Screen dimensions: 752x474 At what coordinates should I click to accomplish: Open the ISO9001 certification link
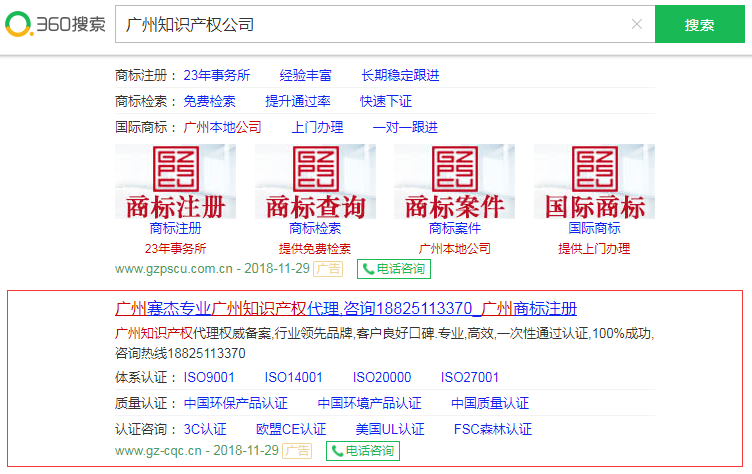point(209,377)
